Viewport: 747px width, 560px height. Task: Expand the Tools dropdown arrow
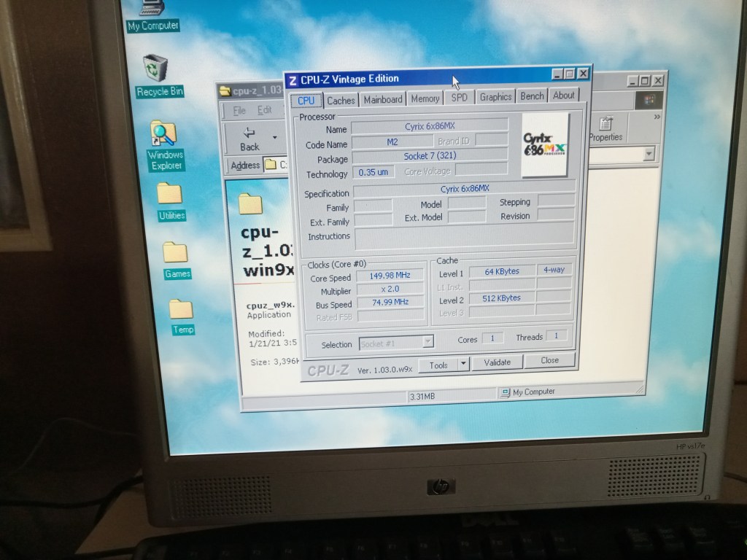click(x=462, y=365)
